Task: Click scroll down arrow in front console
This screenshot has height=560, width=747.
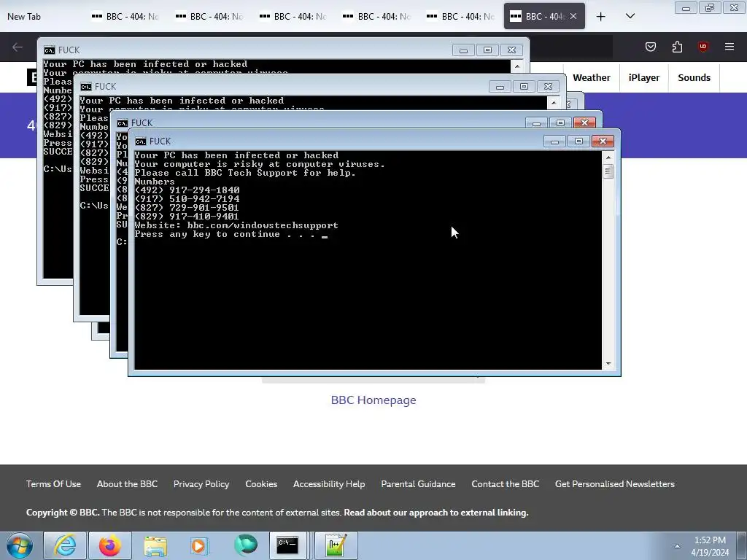Action: (x=608, y=364)
